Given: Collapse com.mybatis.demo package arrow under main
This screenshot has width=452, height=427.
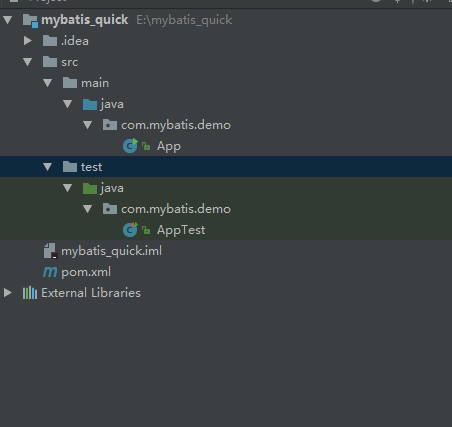Looking at the screenshot, I should [88, 125].
